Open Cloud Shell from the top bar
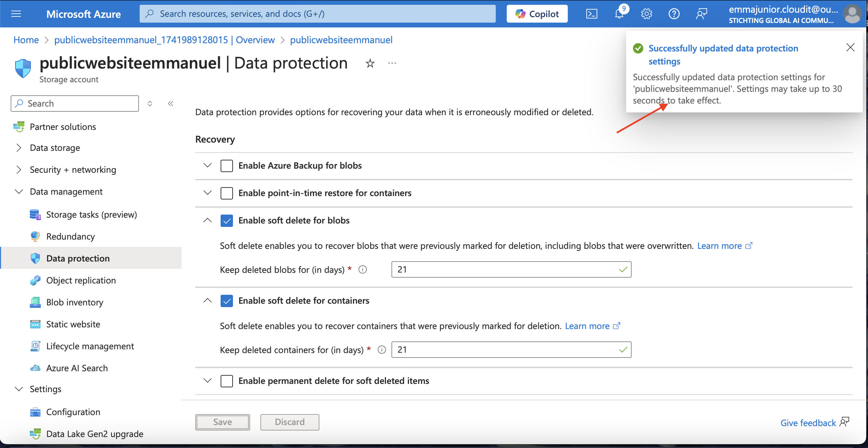 [592, 14]
